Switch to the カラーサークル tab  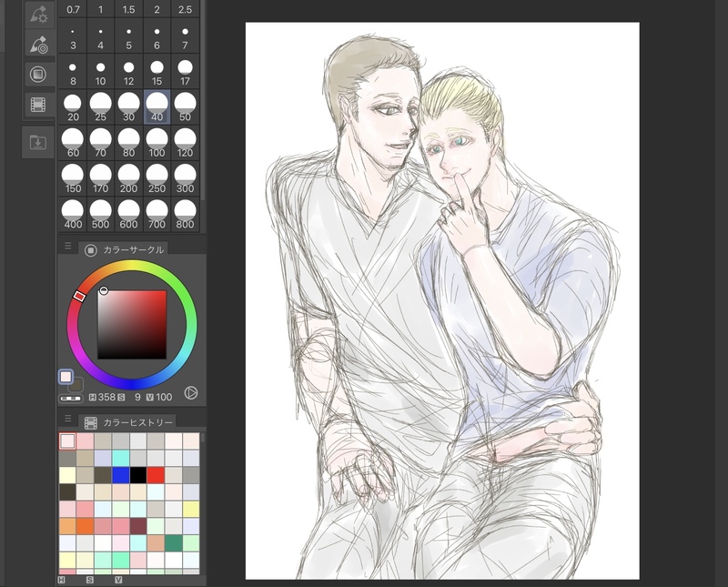coord(124,250)
